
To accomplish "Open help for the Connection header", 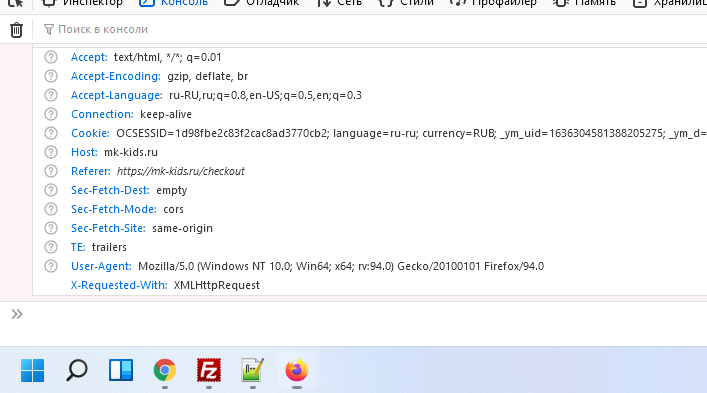I will click(x=51, y=114).
